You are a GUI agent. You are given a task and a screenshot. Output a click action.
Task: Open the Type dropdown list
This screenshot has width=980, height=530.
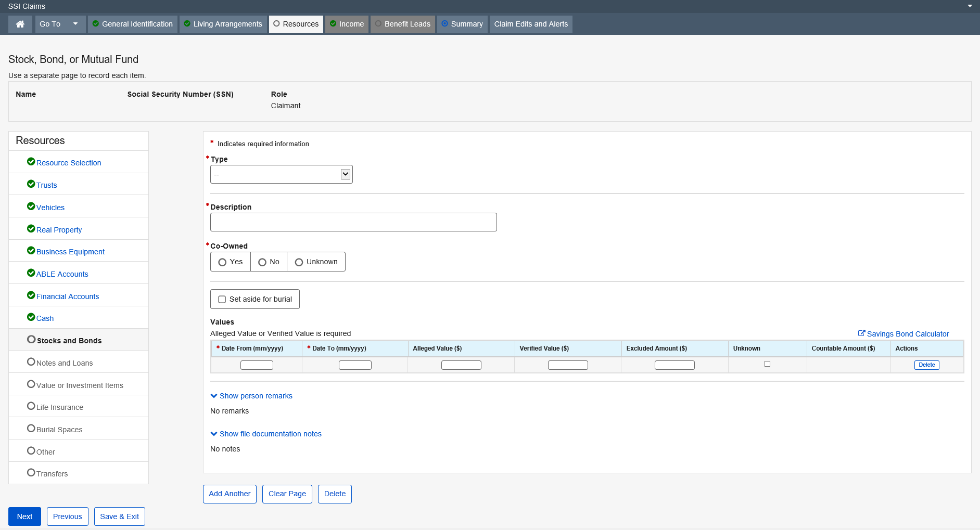tap(281, 174)
